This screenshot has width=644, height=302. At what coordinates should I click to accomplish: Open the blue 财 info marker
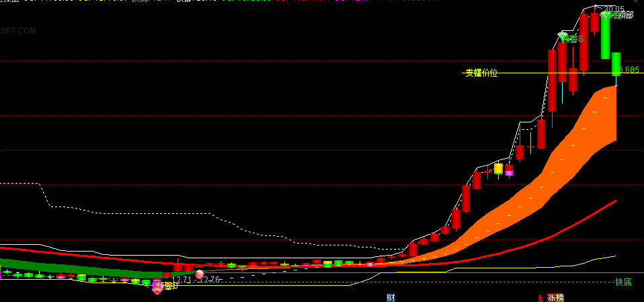click(x=391, y=297)
